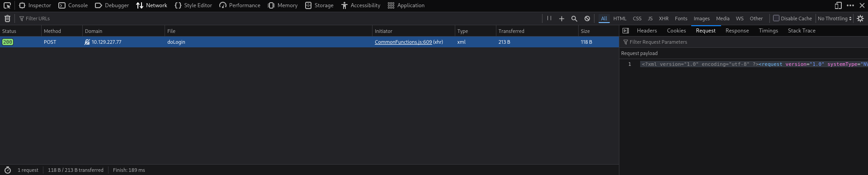
Task: Open the Debugger panel
Action: click(x=112, y=5)
